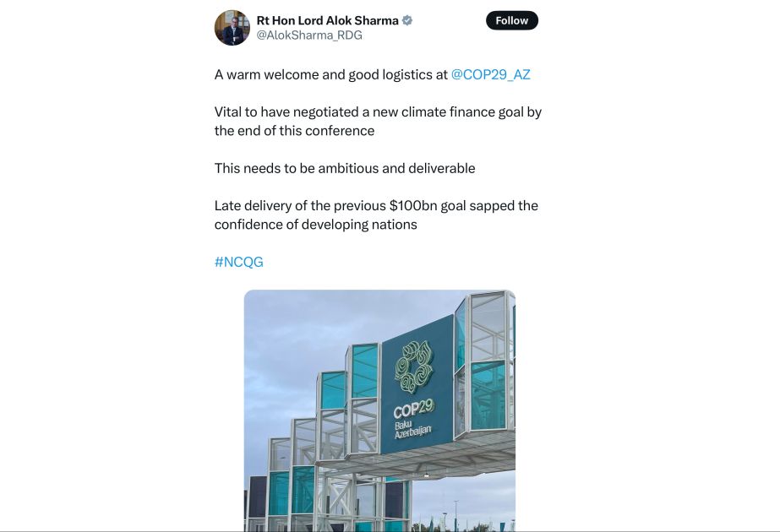
Task: Click Alok Sharma's profile avatar
Action: click(232, 28)
